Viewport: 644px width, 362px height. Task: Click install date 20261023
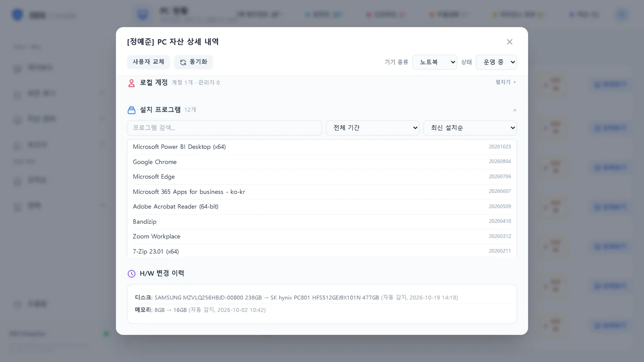click(500, 147)
